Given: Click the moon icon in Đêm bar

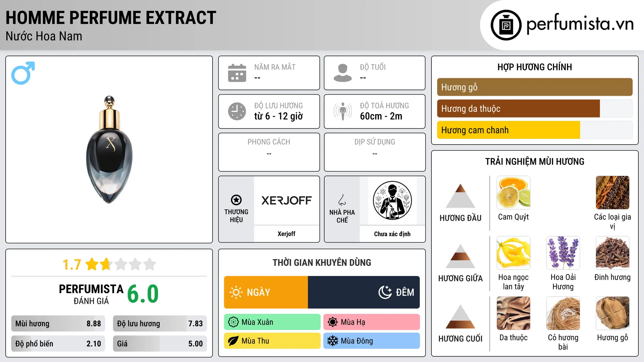Looking at the screenshot, I should (385, 292).
